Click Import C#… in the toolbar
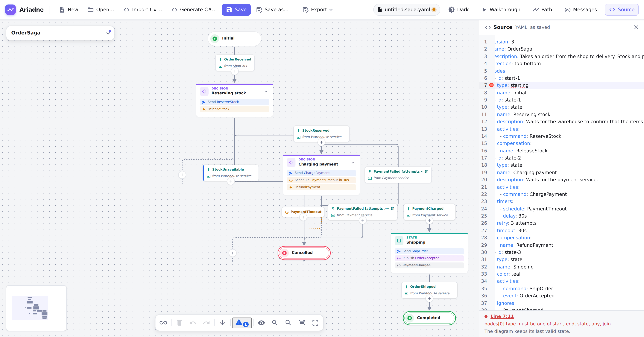The width and height of the screenshot is (644, 337). (x=143, y=10)
